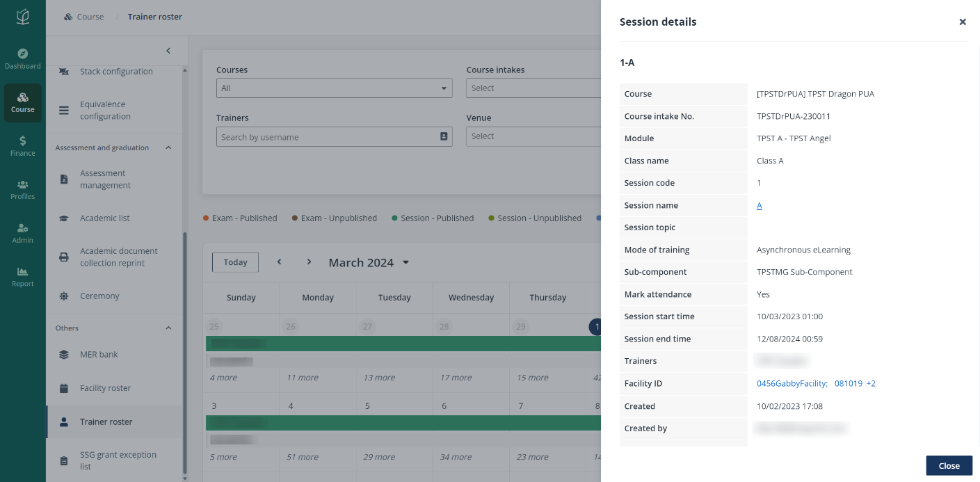The image size is (980, 482).
Task: Click the Session - Published green legend dot
Action: pos(395,218)
